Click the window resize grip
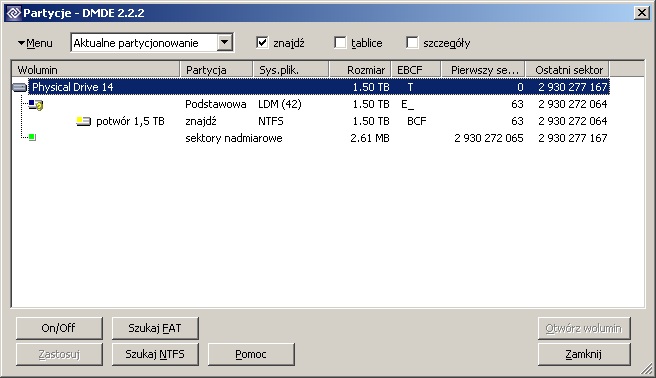Image resolution: width=656 pixels, height=378 pixels. click(647, 368)
